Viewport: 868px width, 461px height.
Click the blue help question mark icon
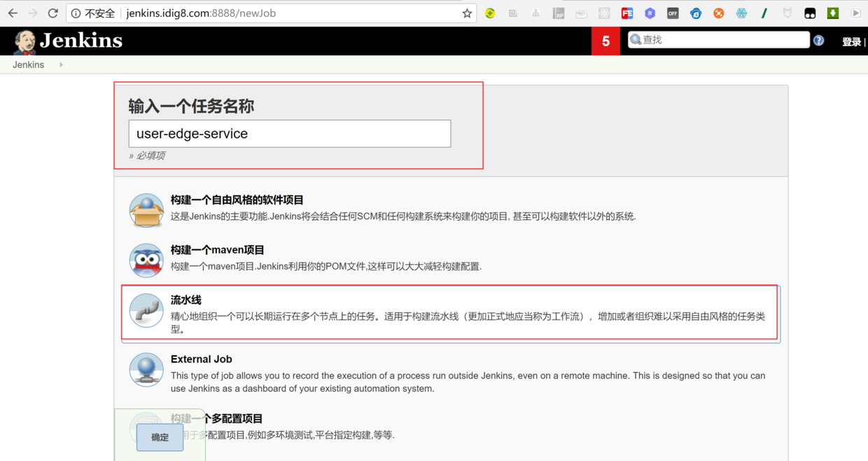click(x=818, y=40)
